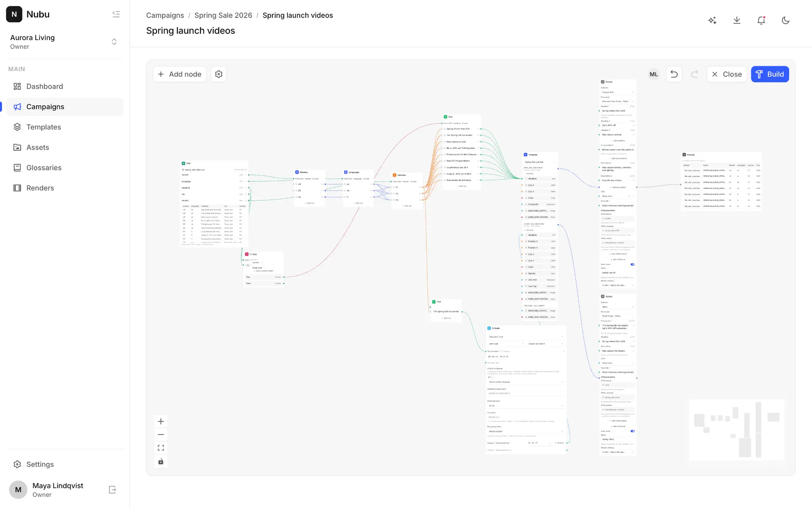
Task: Click the Nubu logo
Action: [14, 14]
